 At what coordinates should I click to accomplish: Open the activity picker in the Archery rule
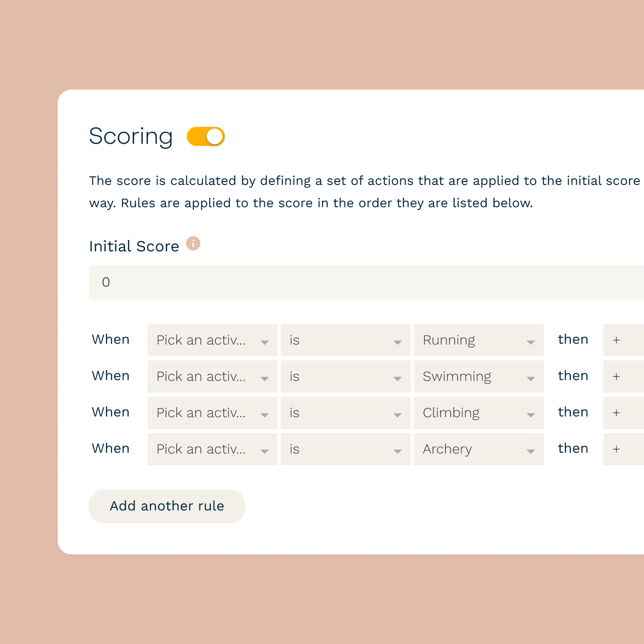pyautogui.click(x=212, y=449)
